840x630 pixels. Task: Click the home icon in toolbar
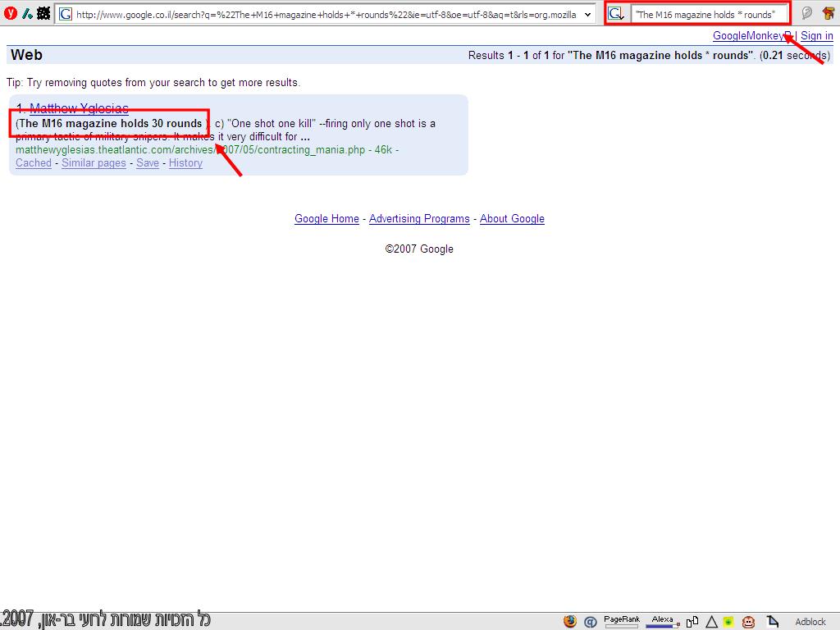(829, 13)
